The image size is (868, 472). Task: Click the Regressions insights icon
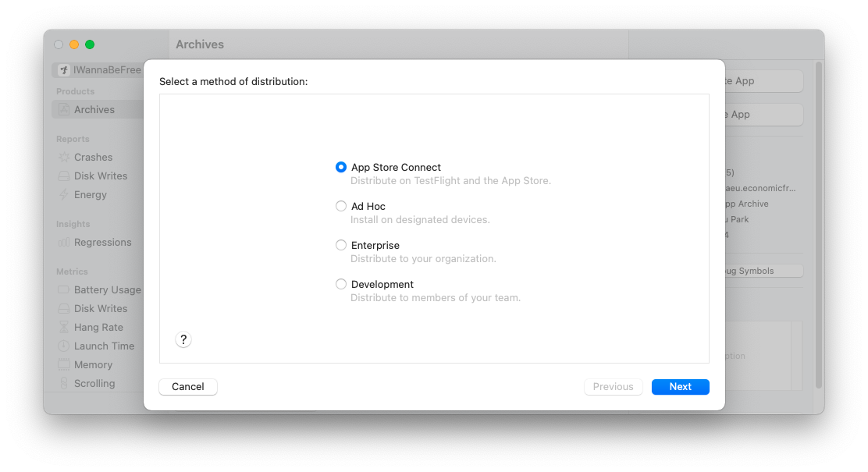tap(64, 243)
